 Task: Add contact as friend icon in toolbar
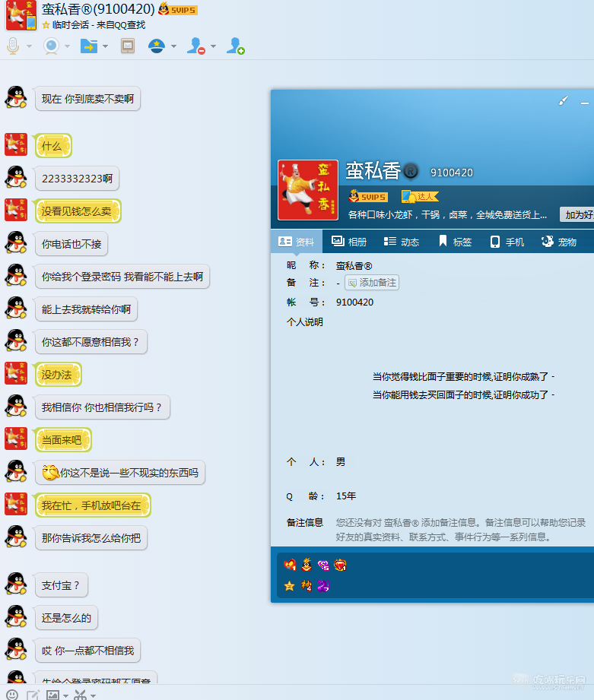tap(235, 46)
